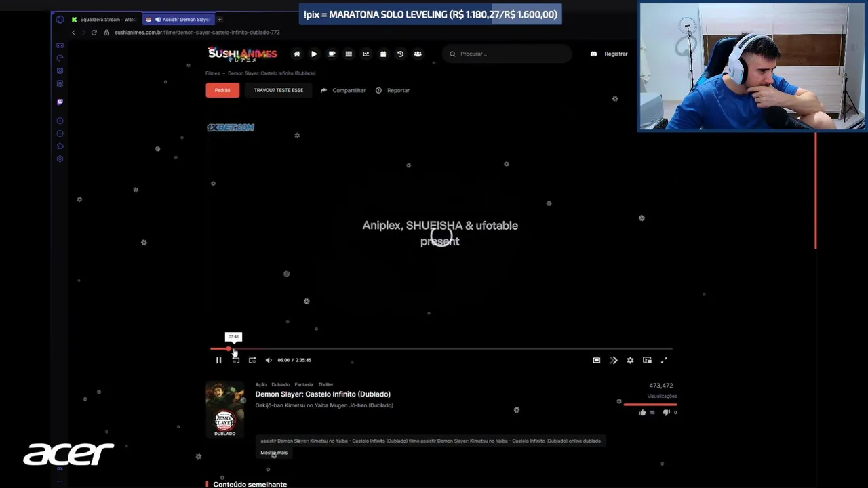Viewport: 868px width, 488px height.
Task: Click the !pix MARATONA SOLO LEVELING banner
Action: coord(430,14)
